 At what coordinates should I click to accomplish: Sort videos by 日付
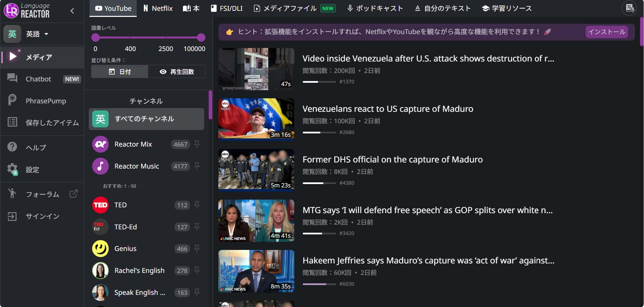click(x=119, y=72)
